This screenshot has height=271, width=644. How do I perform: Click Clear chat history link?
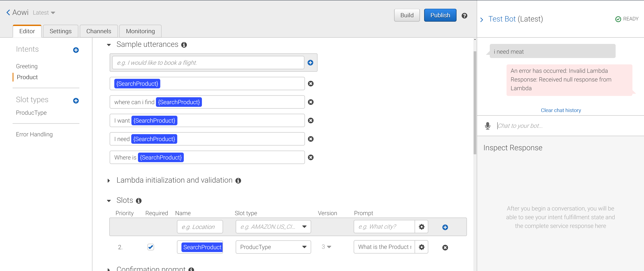pyautogui.click(x=561, y=110)
